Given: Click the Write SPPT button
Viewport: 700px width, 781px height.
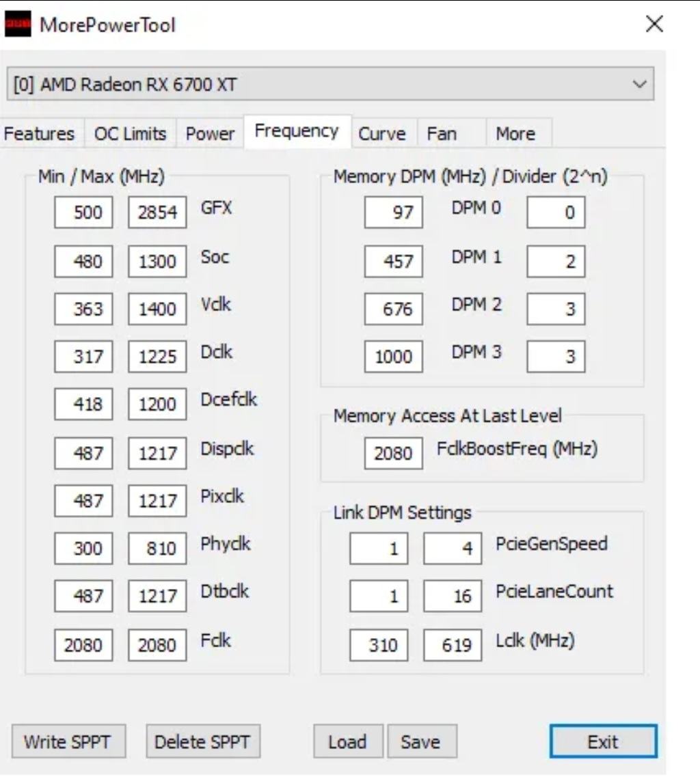Looking at the screenshot, I should pyautogui.click(x=68, y=741).
